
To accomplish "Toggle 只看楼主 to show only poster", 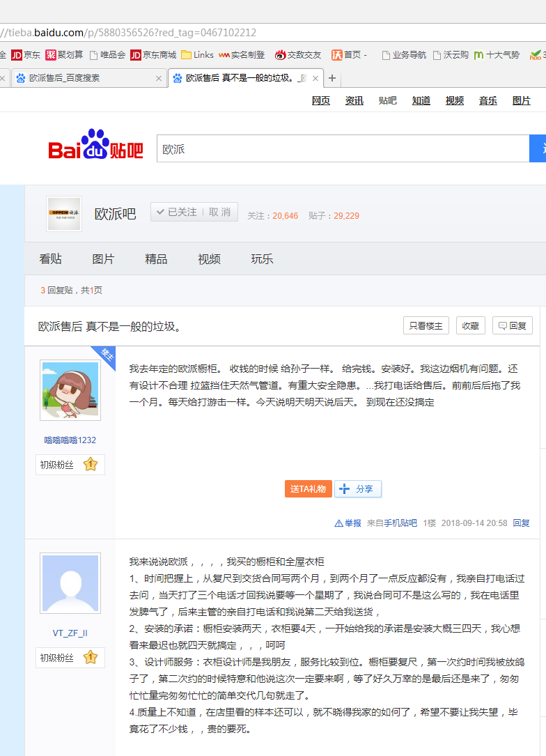I will point(426,325).
